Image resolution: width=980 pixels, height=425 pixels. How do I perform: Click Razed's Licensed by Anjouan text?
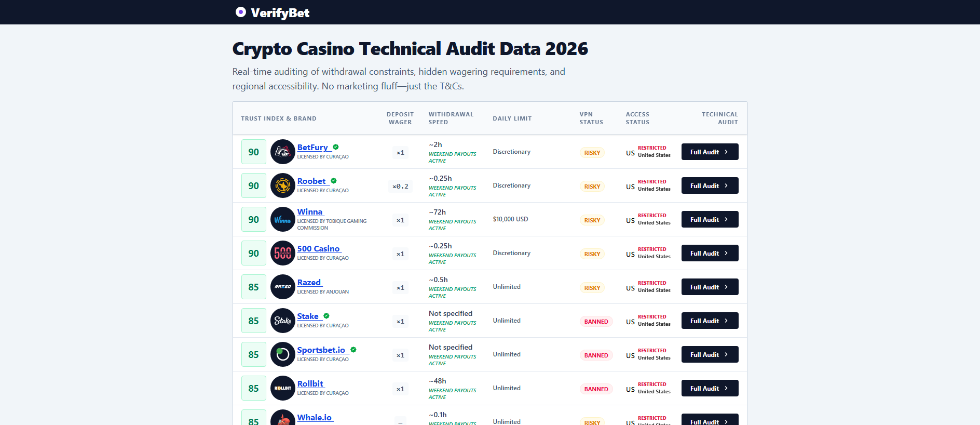(x=323, y=292)
